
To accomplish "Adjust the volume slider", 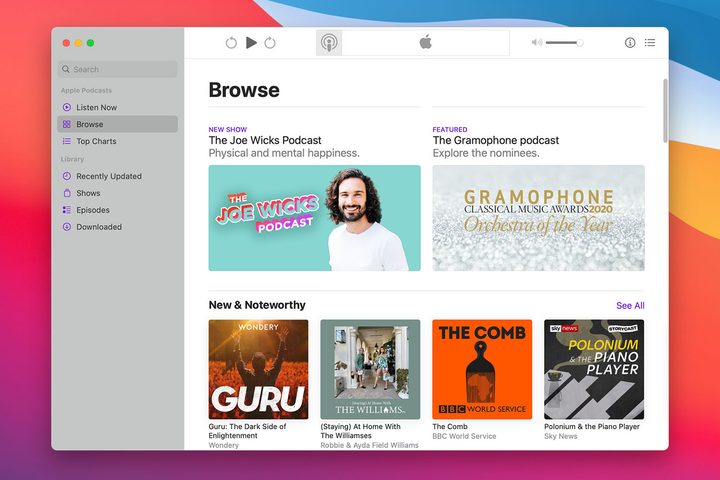I will [x=564, y=43].
